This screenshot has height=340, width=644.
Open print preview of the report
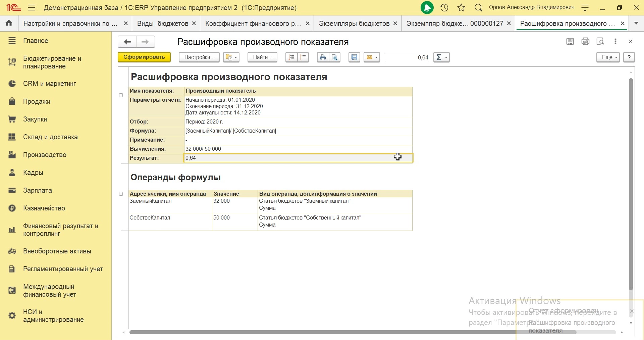coord(335,57)
